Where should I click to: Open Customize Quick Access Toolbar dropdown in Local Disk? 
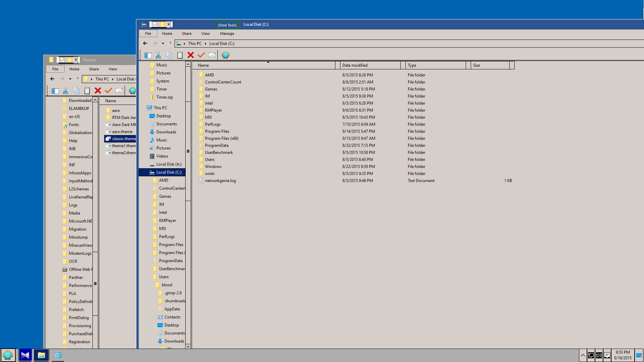[x=169, y=24]
